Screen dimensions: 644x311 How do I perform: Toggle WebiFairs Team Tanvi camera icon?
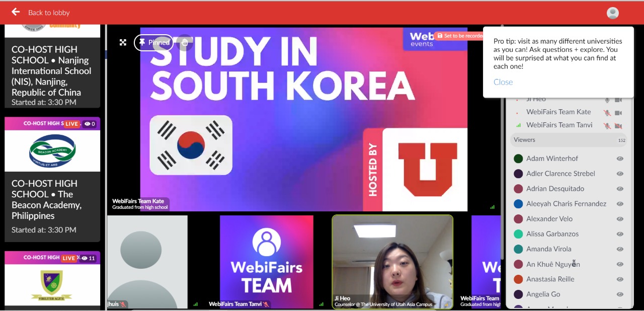click(618, 126)
